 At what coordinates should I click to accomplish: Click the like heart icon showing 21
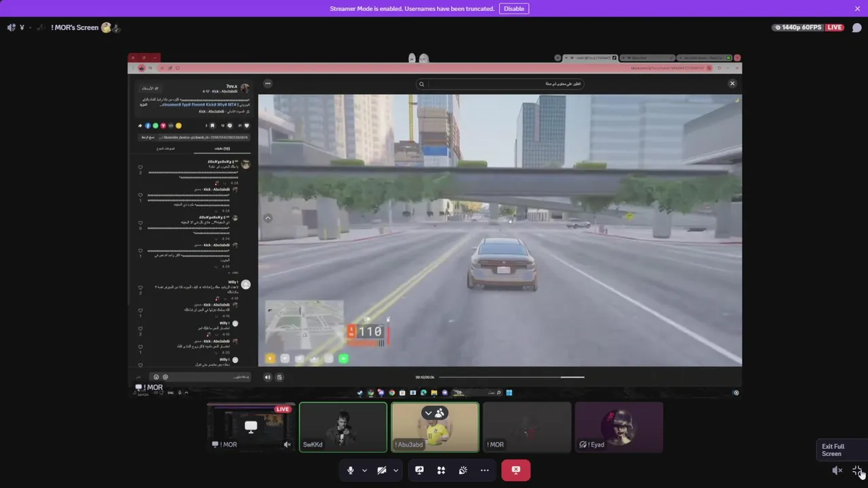pos(246,125)
